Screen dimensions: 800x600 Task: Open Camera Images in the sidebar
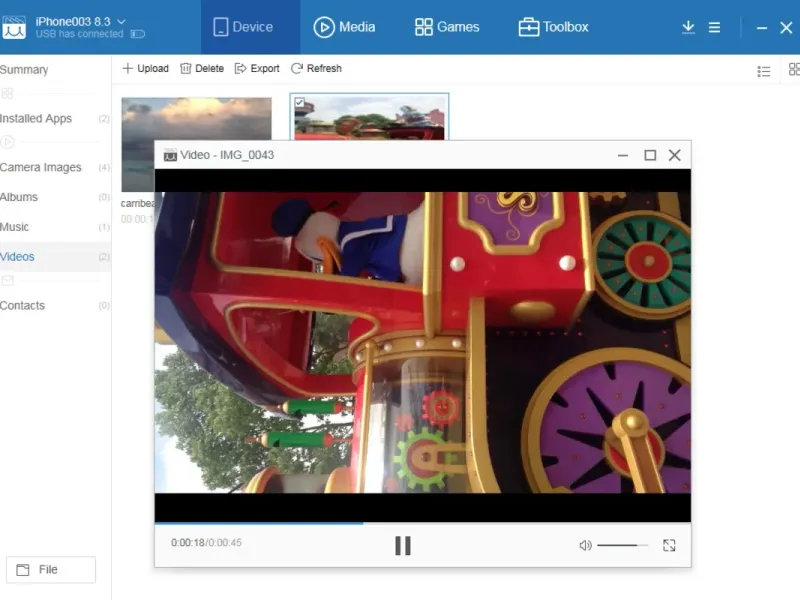click(x=55, y=167)
